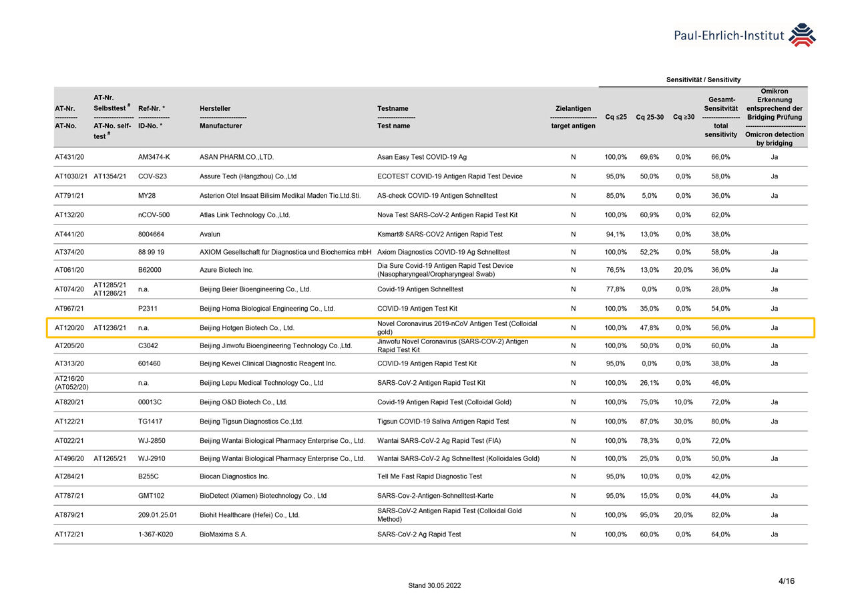
Task: Select AT-Nr. cell AT431/20
Action: (69, 157)
